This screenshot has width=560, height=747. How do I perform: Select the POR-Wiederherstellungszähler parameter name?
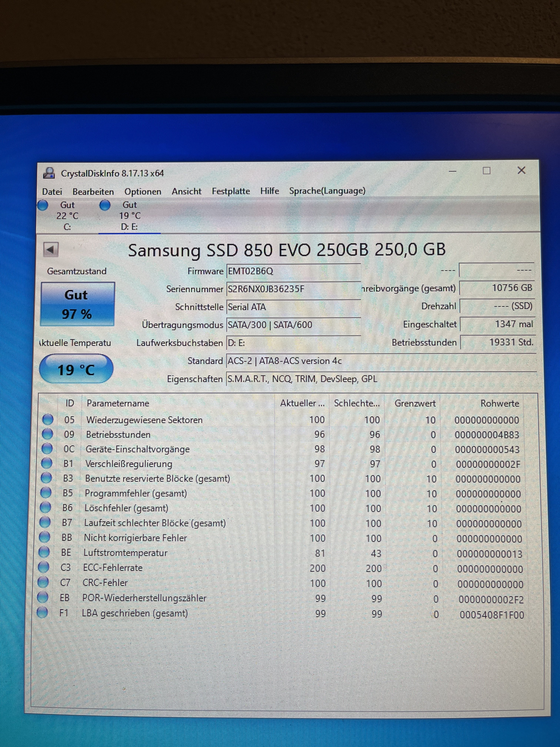pos(144,598)
